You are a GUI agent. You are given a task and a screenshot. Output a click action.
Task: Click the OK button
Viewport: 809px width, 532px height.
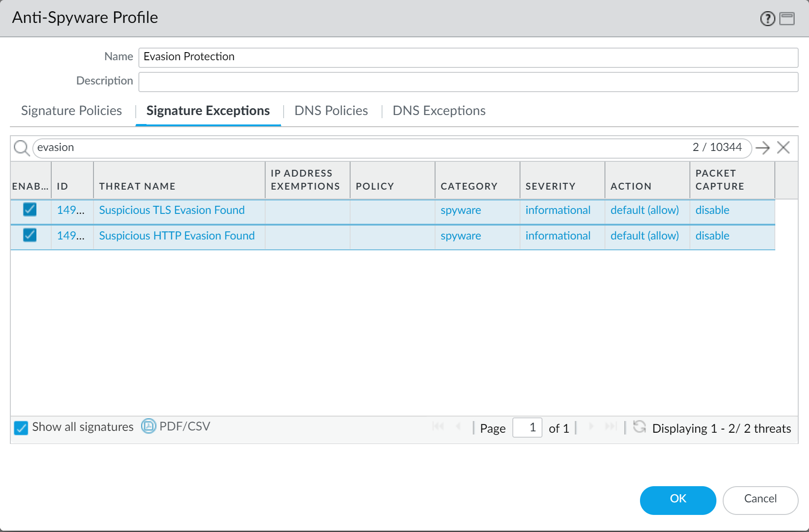[x=678, y=500]
